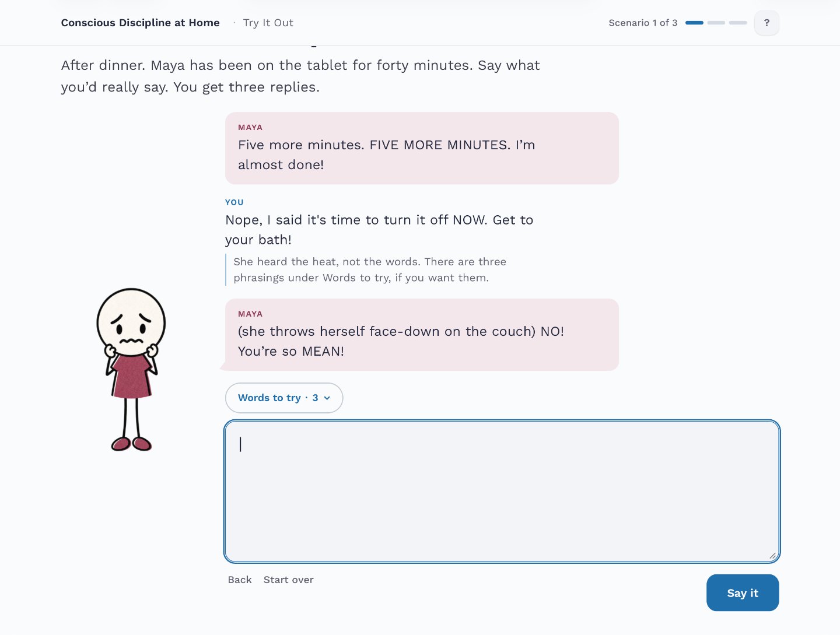Go Back to previous step
840x635 pixels.
click(240, 580)
